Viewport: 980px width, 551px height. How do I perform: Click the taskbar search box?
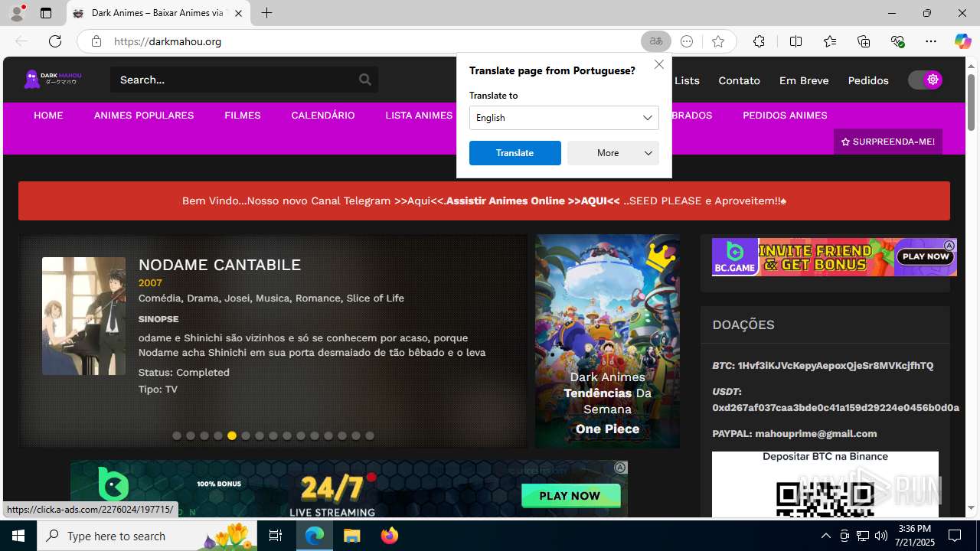pyautogui.click(x=148, y=536)
